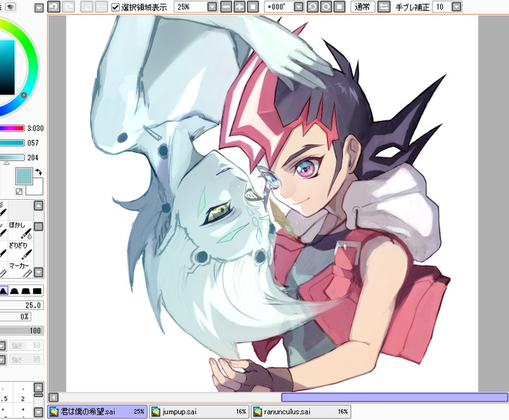Swap foreground and background colors
Viewport: 509px width, 420px height.
point(39,171)
